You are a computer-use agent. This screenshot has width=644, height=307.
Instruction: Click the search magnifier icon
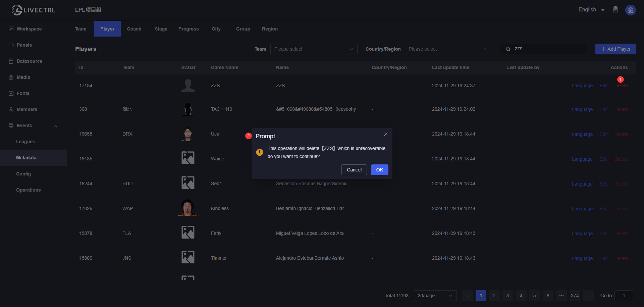[508, 49]
